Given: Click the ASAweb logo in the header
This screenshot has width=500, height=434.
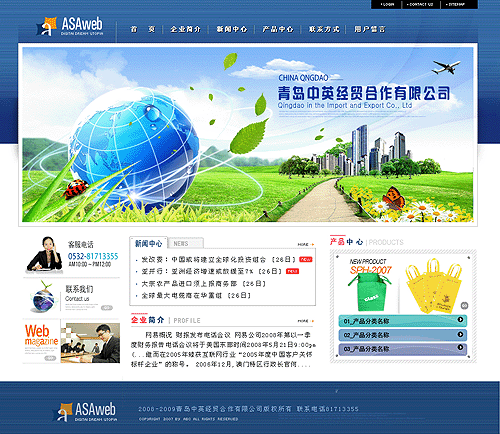Looking at the screenshot, I should 70,26.
